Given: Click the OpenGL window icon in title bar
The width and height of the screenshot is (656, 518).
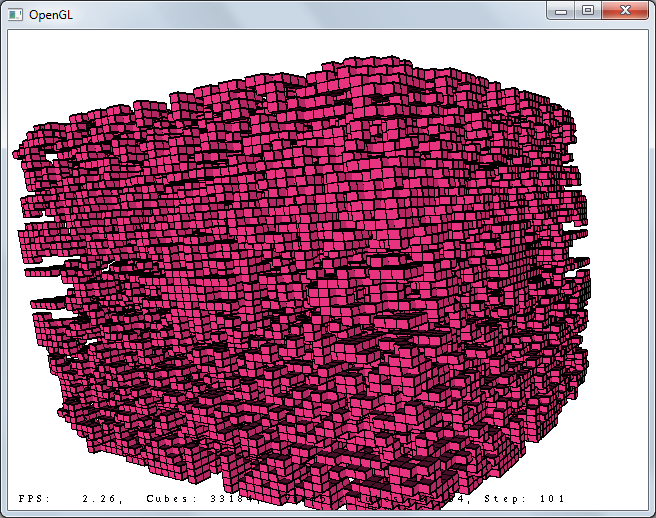Looking at the screenshot, I should coord(15,15).
